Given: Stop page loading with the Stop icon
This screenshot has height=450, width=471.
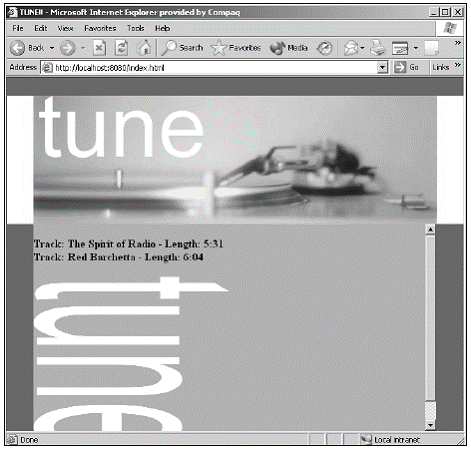Looking at the screenshot, I should (x=99, y=48).
